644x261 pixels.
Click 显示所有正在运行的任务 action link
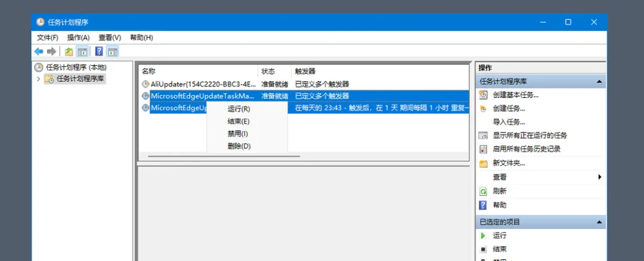click(x=530, y=136)
